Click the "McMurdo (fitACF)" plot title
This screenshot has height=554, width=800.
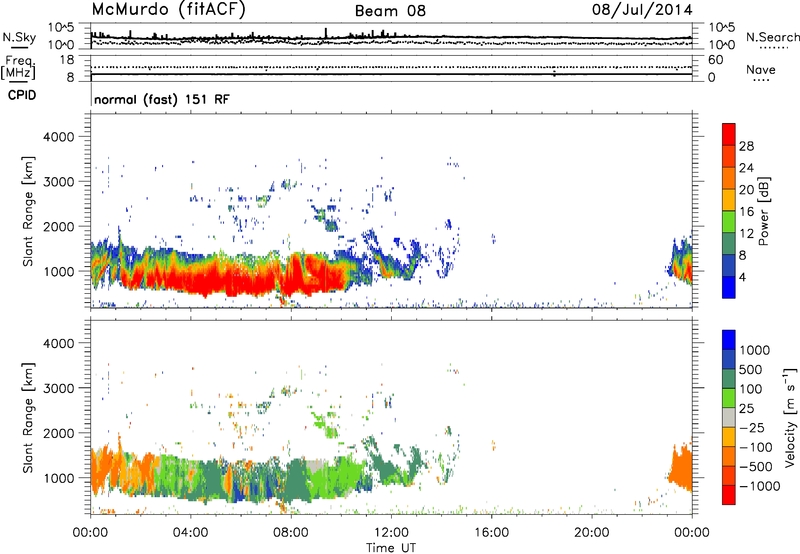[x=168, y=10]
